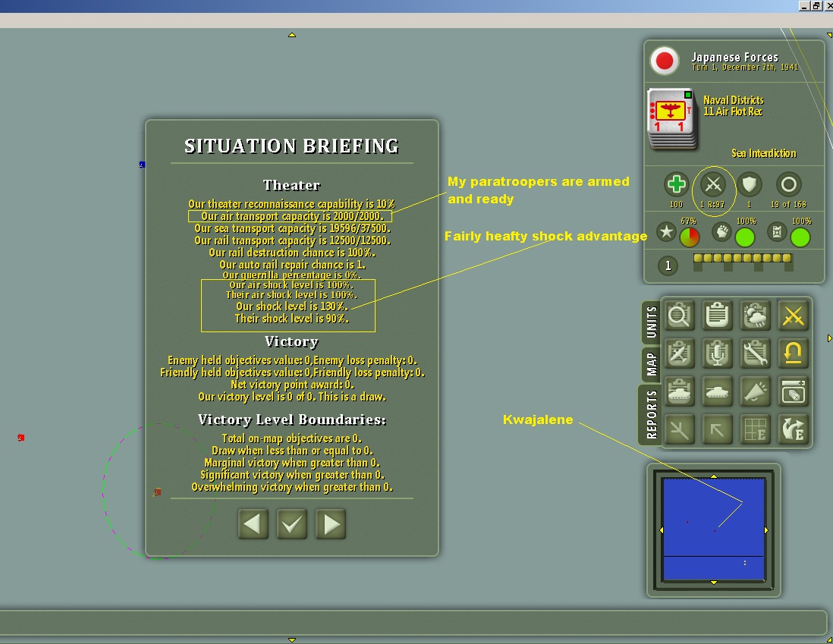Minimize the game window
Image resolution: width=833 pixels, height=644 pixels.
click(x=804, y=6)
